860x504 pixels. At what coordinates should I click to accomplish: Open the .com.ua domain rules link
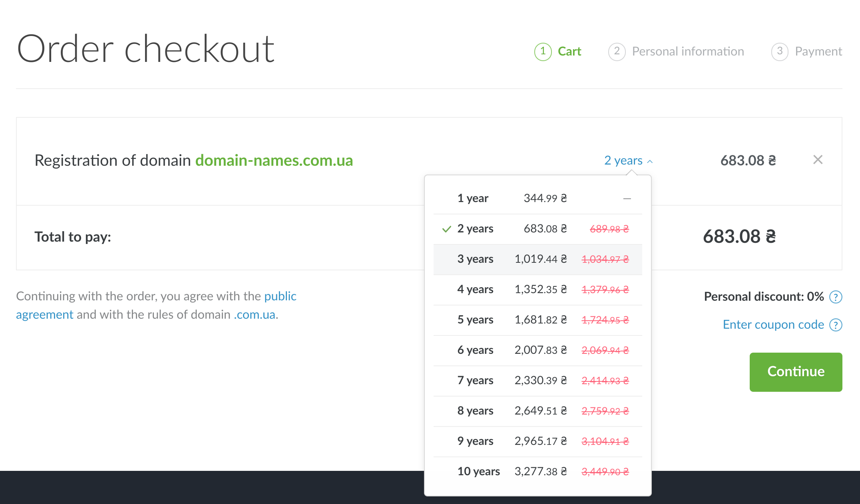(255, 315)
